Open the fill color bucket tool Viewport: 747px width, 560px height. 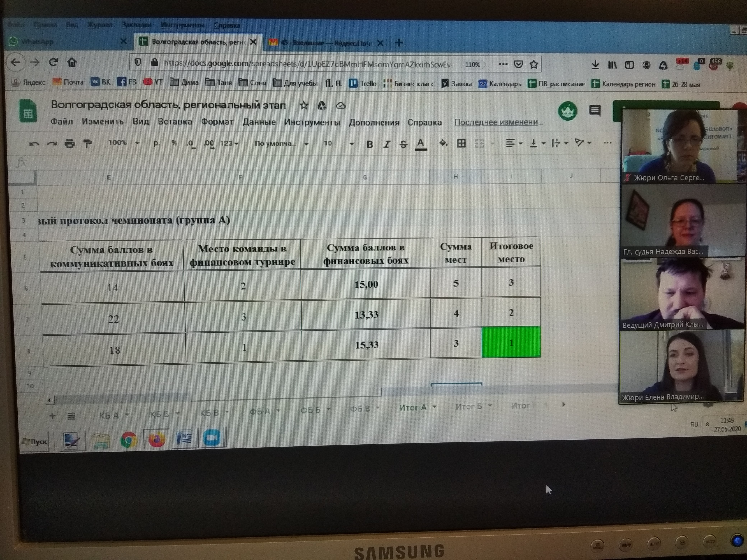(x=443, y=143)
